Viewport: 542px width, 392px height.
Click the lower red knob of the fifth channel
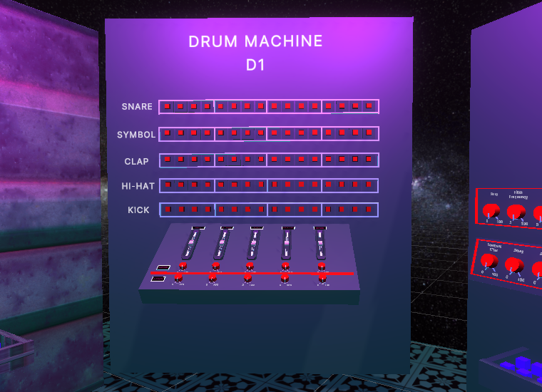coord(323,277)
